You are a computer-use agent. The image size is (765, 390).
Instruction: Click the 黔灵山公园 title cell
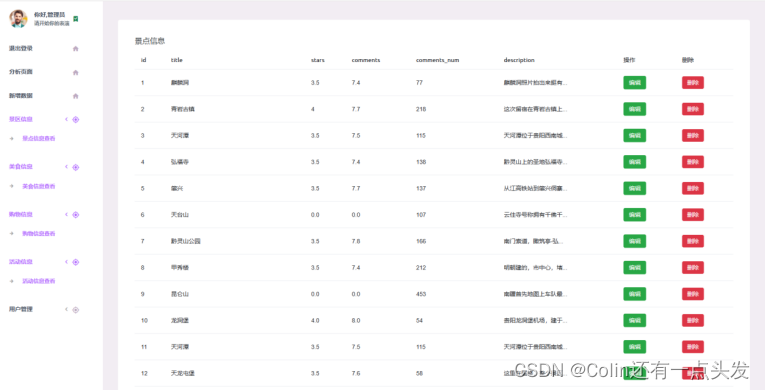(185, 241)
